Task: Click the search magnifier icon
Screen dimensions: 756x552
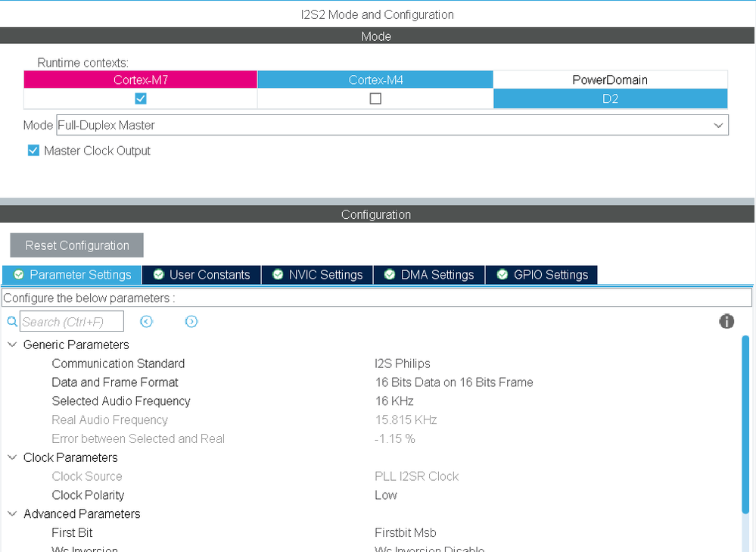Action: tap(13, 321)
